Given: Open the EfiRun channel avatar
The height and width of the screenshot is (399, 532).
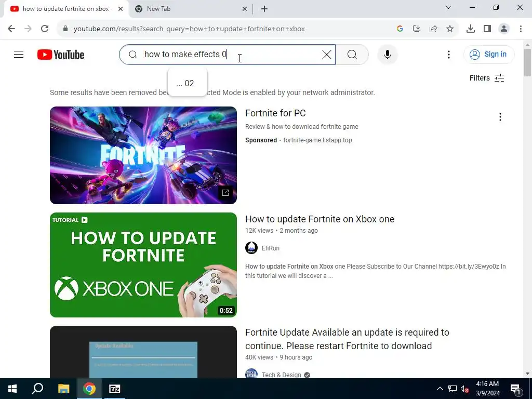Looking at the screenshot, I should pyautogui.click(x=251, y=248).
